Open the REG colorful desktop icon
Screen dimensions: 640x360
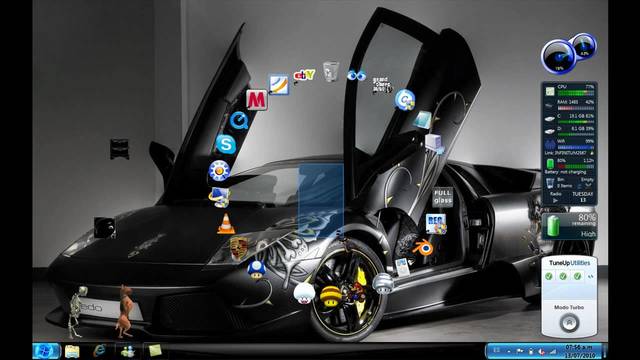tap(436, 224)
